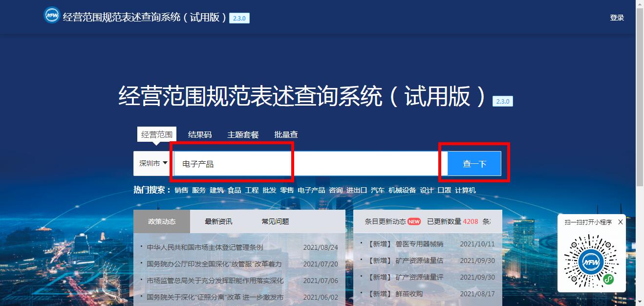Click the 查一下 search button
This screenshot has height=306, width=644.
[x=474, y=163]
